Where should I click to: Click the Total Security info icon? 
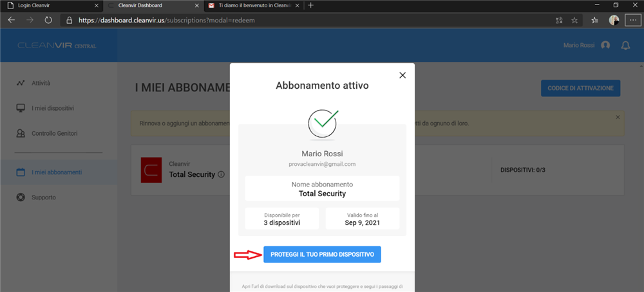[221, 174]
